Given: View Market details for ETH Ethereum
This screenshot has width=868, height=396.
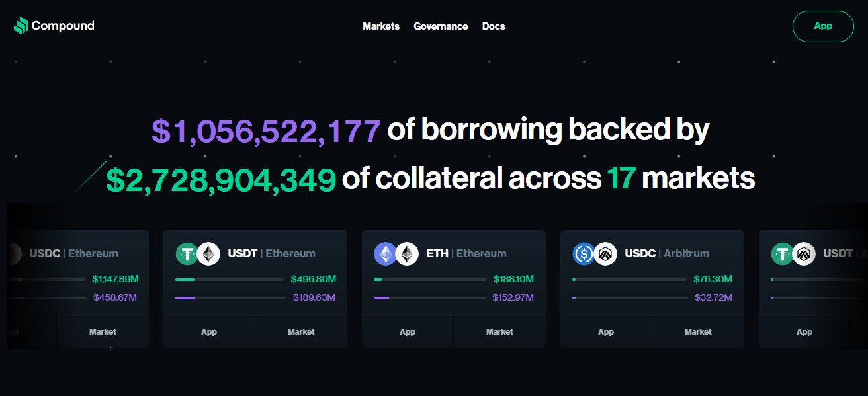Looking at the screenshot, I should coord(499,332).
